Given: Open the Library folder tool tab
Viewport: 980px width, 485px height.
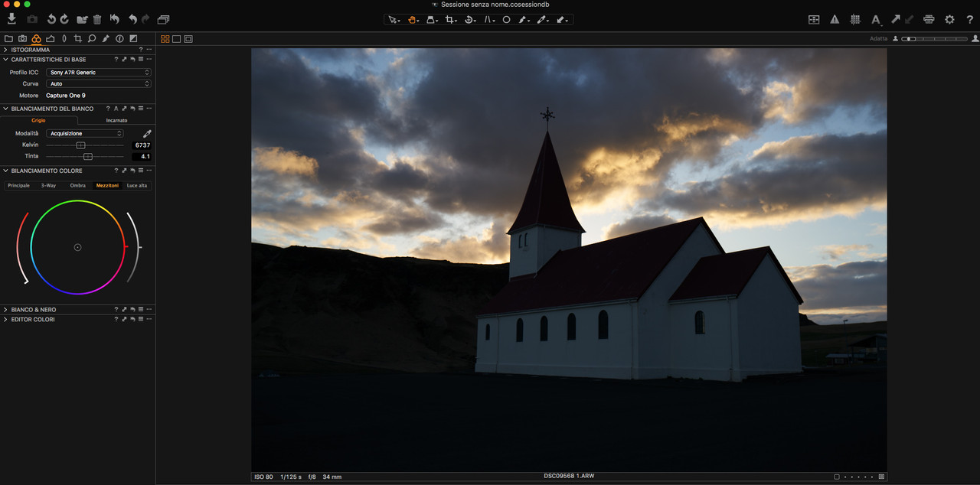Looking at the screenshot, I should coord(8,38).
